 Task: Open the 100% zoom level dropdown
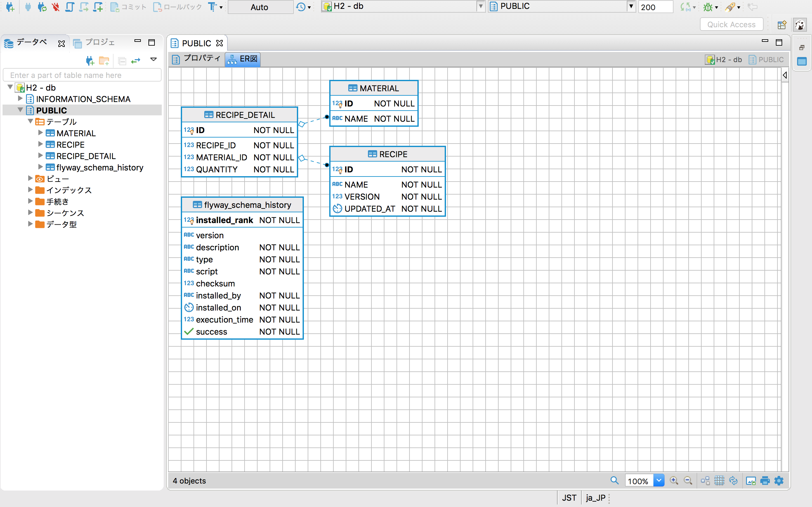(x=659, y=480)
